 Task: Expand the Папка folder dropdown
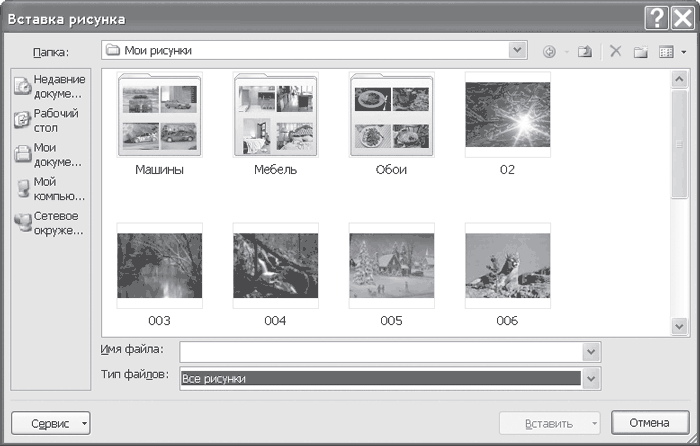[517, 50]
